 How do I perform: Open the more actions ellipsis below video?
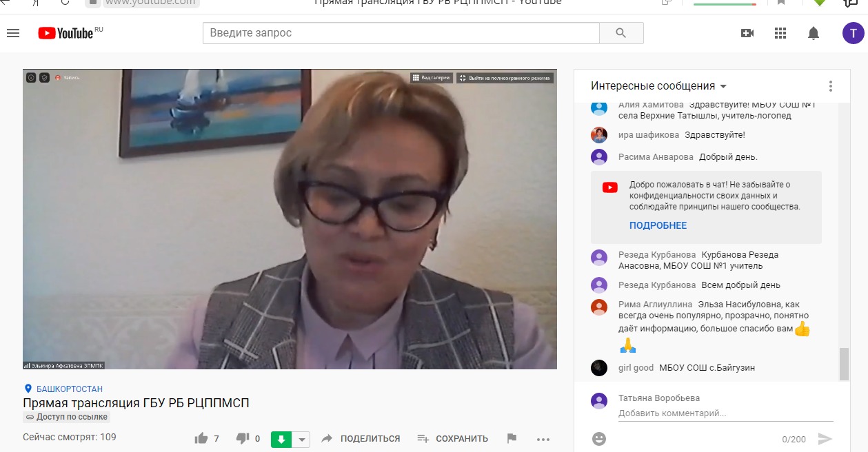click(x=543, y=439)
